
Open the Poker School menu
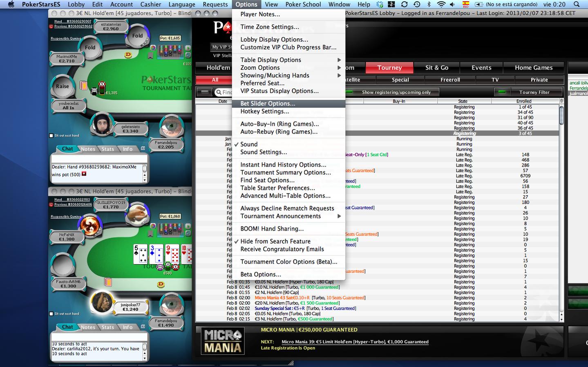303,4
